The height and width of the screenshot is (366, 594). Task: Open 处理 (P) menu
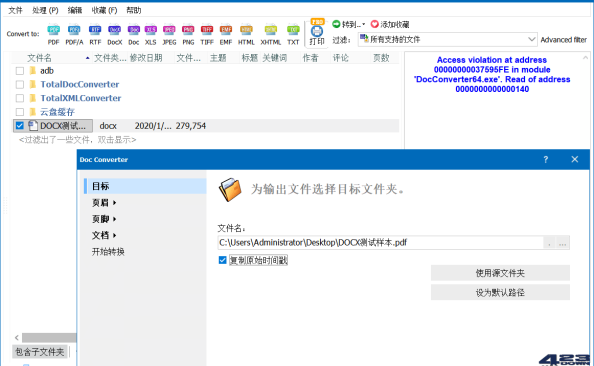point(45,10)
